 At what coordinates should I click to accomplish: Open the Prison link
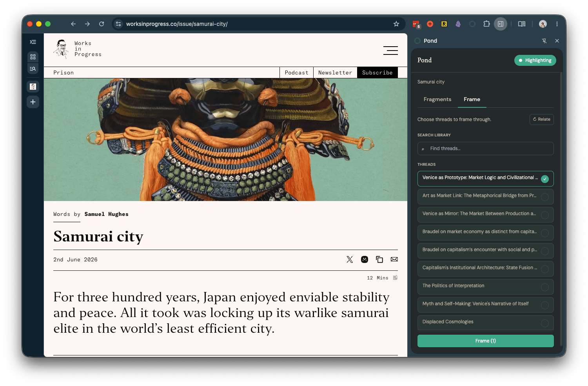click(x=64, y=72)
